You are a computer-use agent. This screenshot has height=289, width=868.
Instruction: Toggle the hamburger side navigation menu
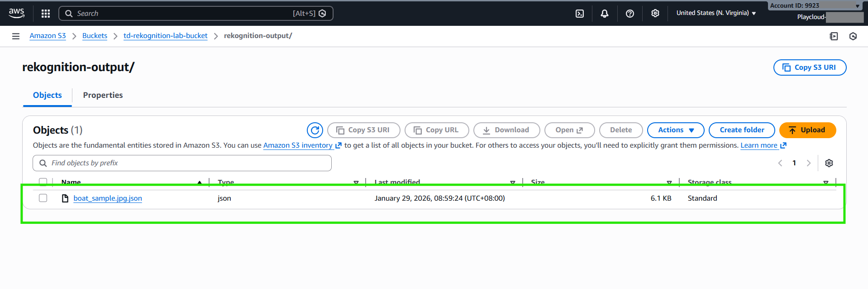[16, 36]
